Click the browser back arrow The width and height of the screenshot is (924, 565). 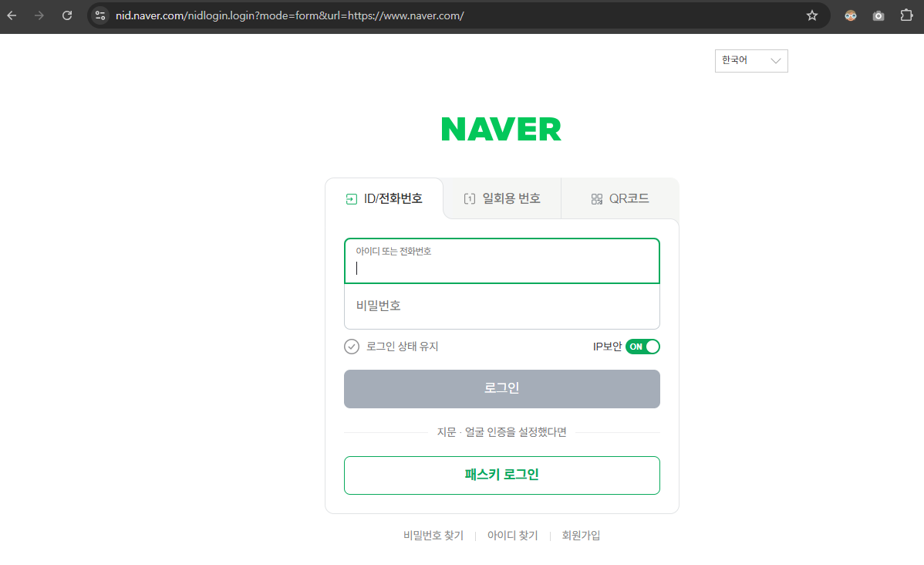[12, 16]
